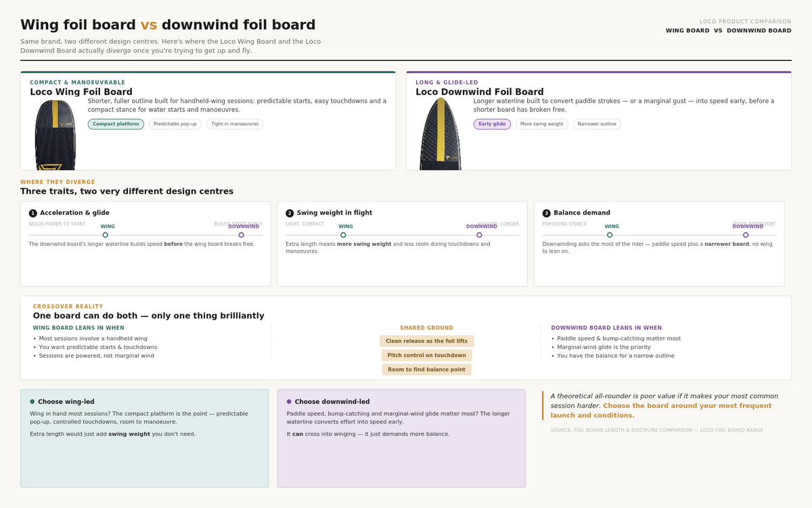The width and height of the screenshot is (812, 508).
Task: Click the 'Loco Wing Foil Board' card heading
Action: tap(81, 92)
